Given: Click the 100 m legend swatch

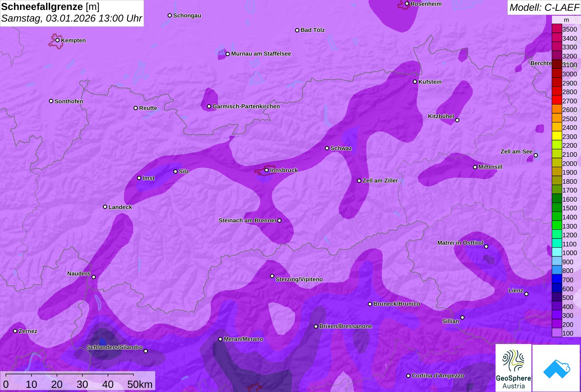Looking at the screenshot, I should [x=557, y=333].
